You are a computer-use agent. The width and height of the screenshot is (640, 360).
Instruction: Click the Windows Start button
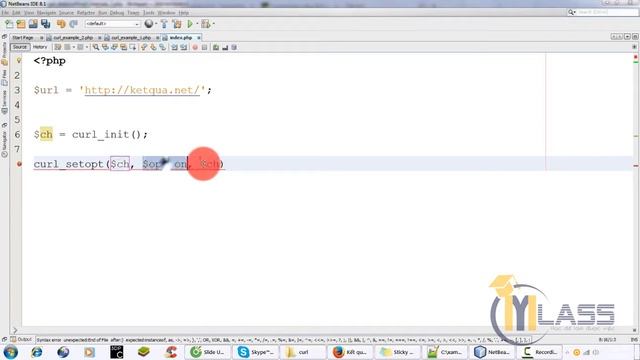click(x=11, y=352)
